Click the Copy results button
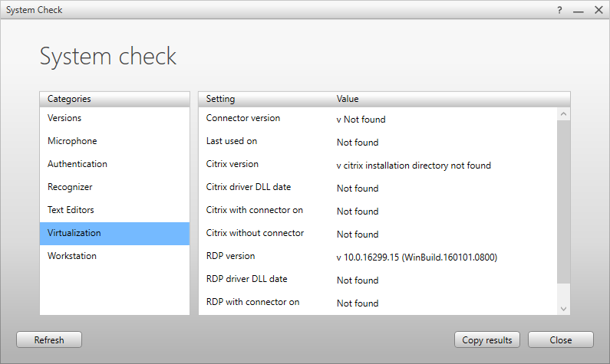610x364 pixels. (x=487, y=339)
